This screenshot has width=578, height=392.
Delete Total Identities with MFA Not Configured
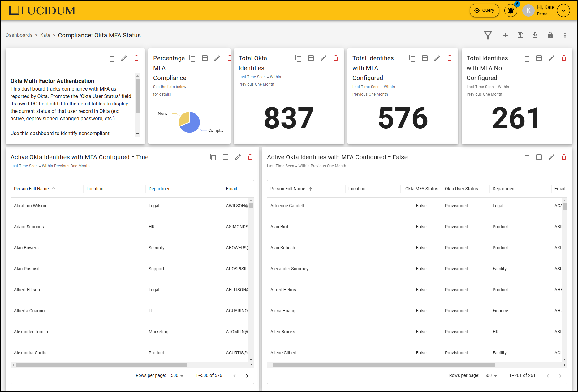pyautogui.click(x=564, y=58)
